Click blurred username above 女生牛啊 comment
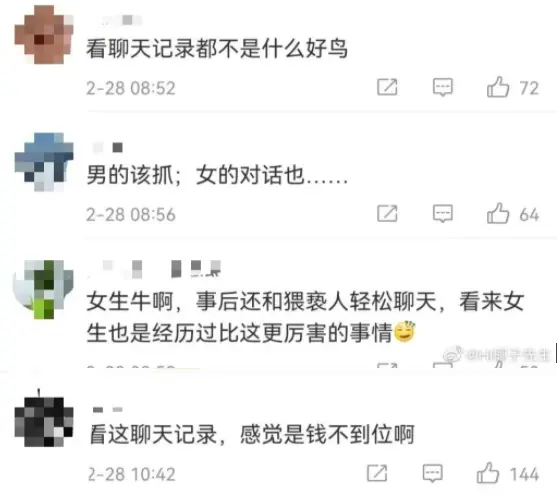This screenshot has height=498, width=557. coord(155,269)
